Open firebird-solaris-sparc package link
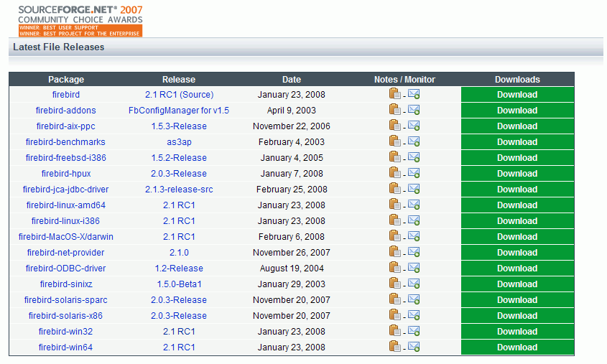Screen dimensions: 607x364 coord(66,300)
